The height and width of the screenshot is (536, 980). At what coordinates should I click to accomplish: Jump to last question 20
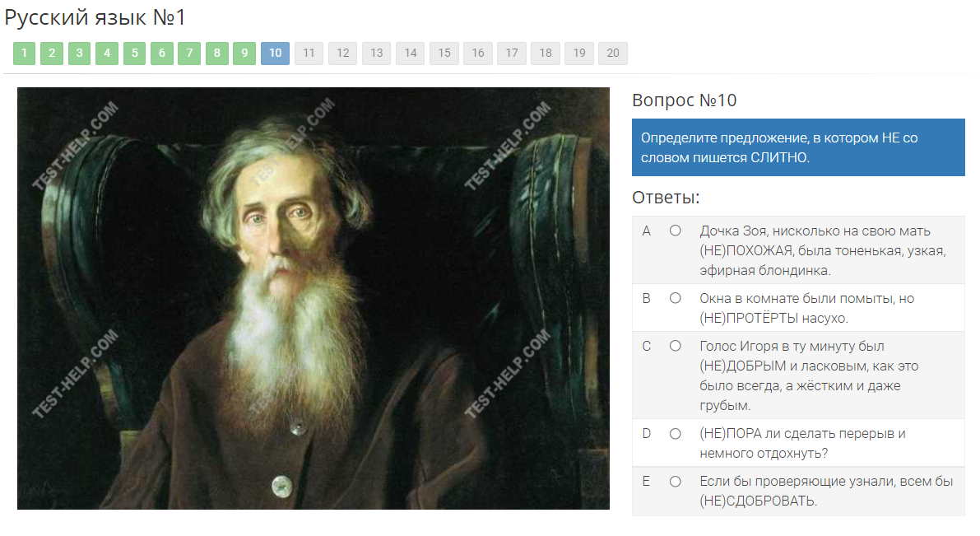point(612,54)
